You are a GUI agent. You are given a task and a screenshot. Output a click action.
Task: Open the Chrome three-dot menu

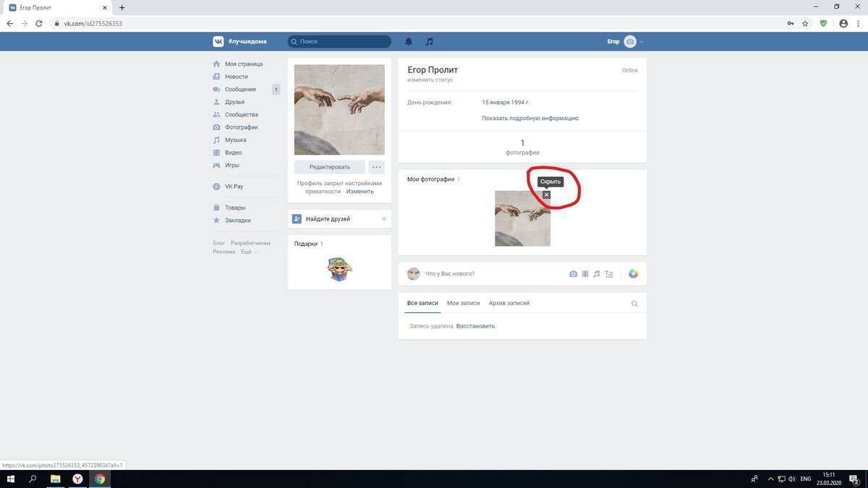click(x=858, y=23)
